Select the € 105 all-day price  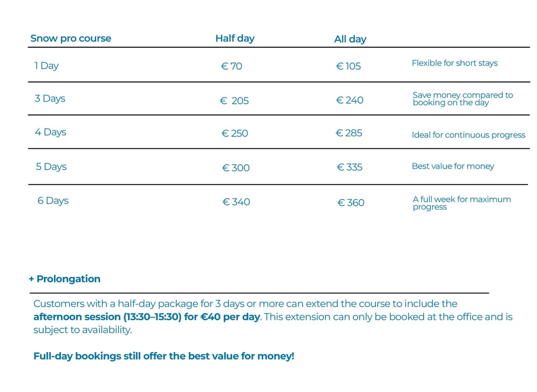(x=348, y=67)
